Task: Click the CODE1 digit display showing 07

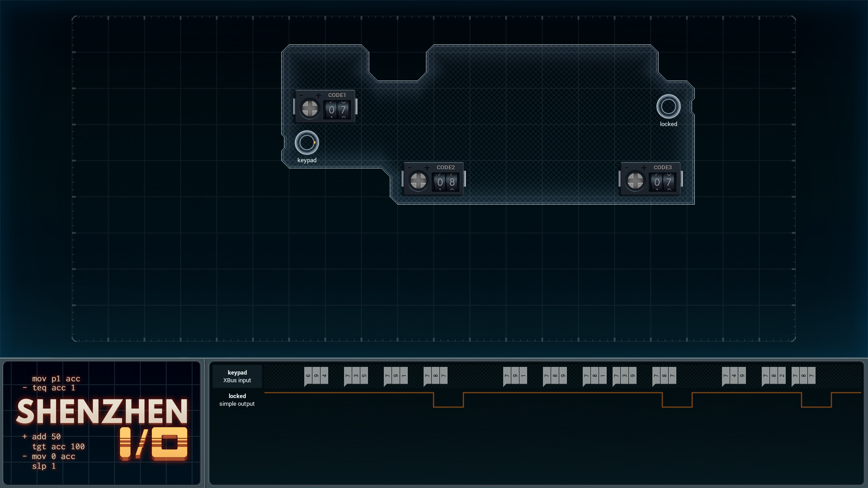Action: (337, 110)
